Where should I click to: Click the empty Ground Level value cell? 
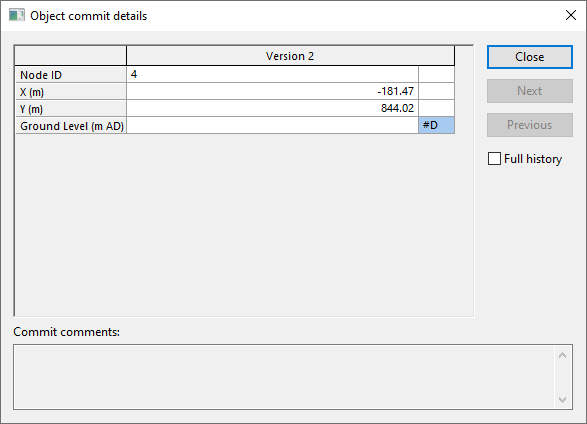[x=273, y=125]
